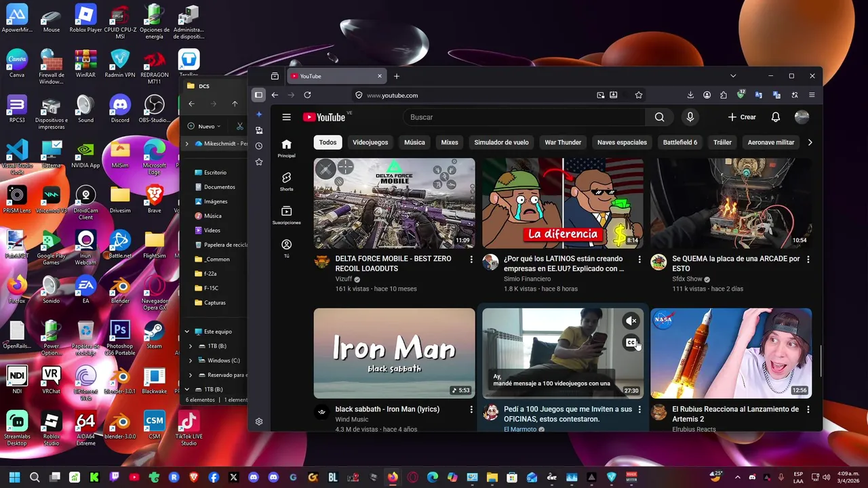
Task: Open F-15C folder in File Explorer
Action: (211, 288)
